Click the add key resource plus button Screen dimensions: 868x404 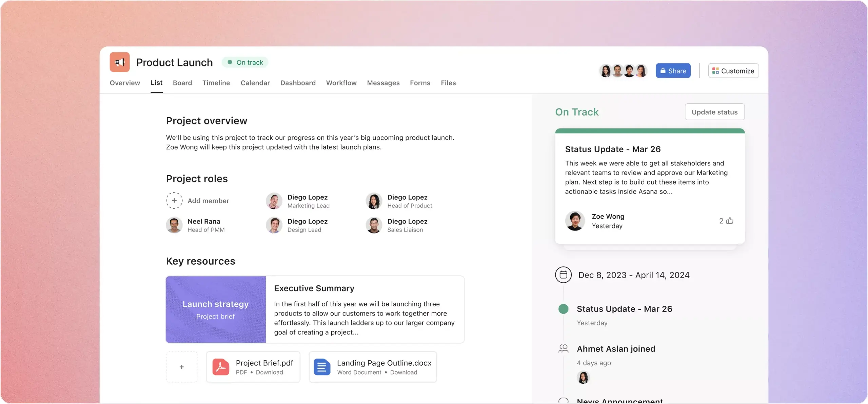click(x=182, y=366)
